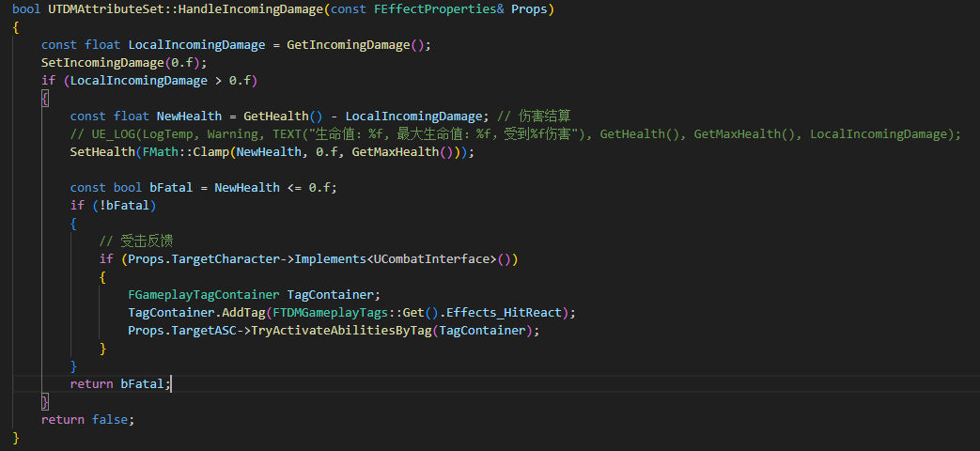Click the function name HandleIncomingDamage
Viewport: 980px width, 451px height.
251,10
